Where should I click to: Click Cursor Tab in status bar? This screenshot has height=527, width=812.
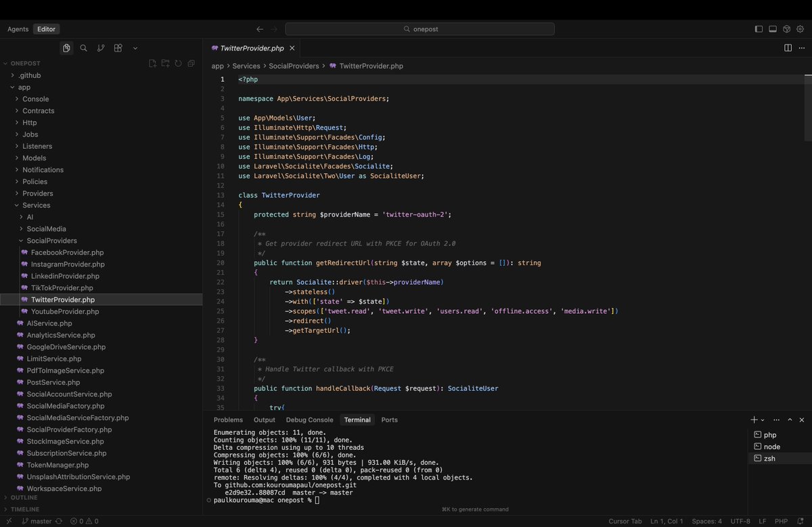[625, 522]
